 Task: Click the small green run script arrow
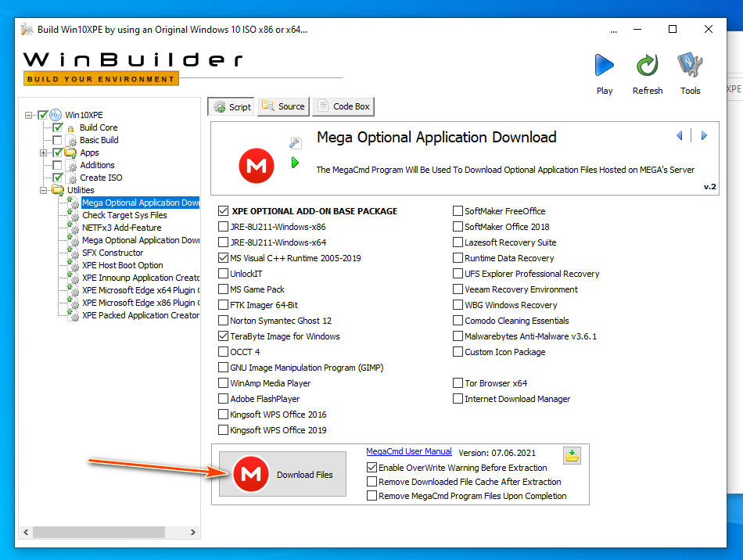[x=295, y=163]
